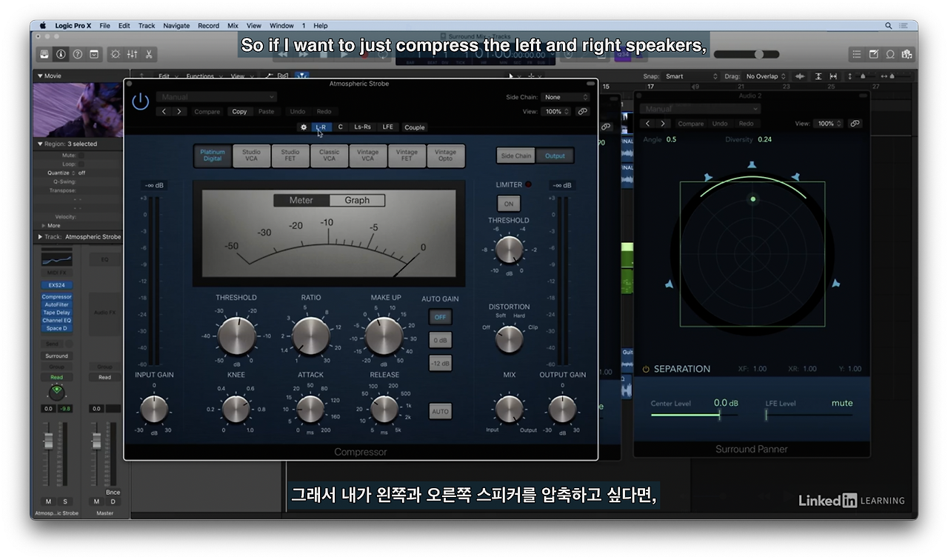
Task: Click the Threshold knob
Action: (236, 337)
